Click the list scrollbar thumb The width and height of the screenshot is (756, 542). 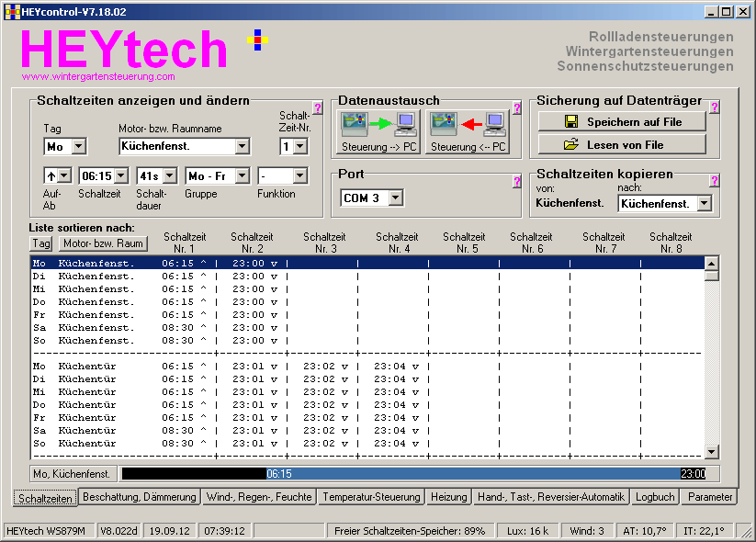pyautogui.click(x=712, y=276)
